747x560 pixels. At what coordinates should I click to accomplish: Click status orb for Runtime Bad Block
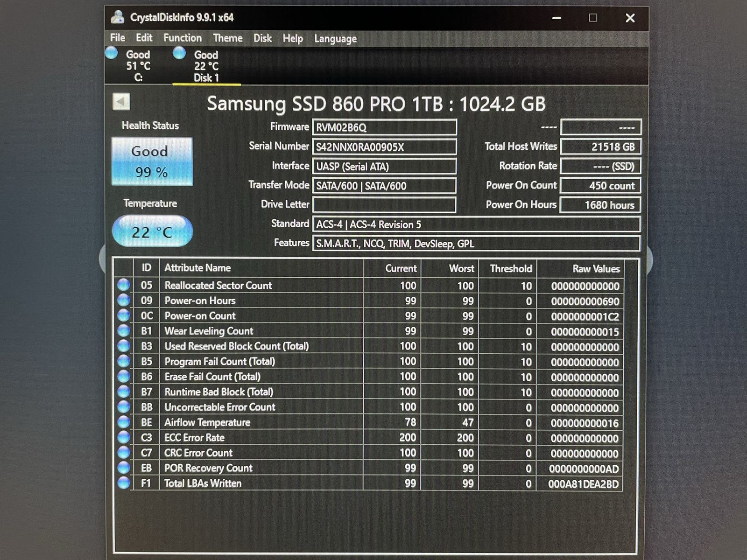tap(124, 392)
